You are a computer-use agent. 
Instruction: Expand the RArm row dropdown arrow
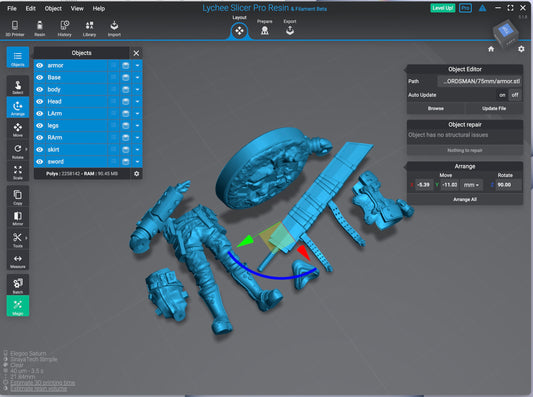click(137, 138)
